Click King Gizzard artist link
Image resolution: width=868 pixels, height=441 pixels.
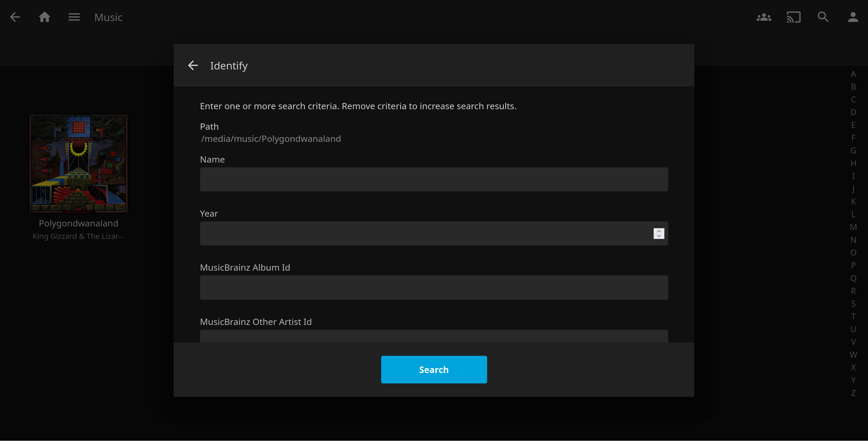coord(78,237)
